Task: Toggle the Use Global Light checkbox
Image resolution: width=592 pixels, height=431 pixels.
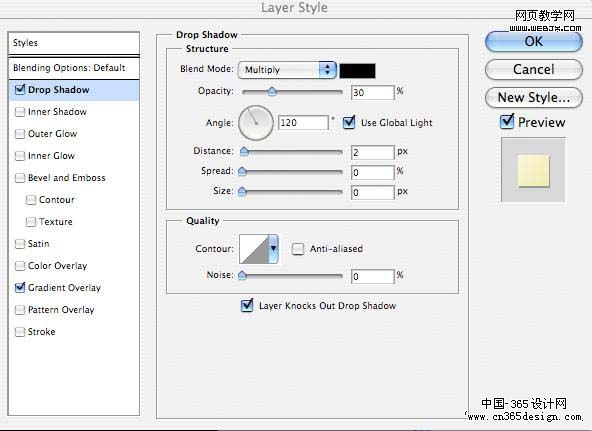Action: 349,122
